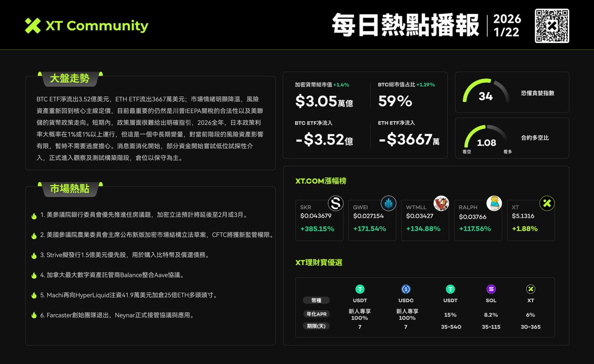Click the XT Community text
The width and height of the screenshot is (594, 364).
[97, 26]
